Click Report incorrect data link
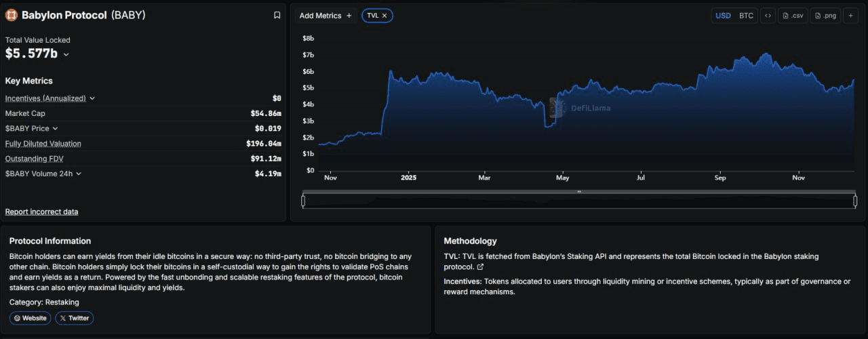This screenshot has height=339, width=868. (x=41, y=212)
